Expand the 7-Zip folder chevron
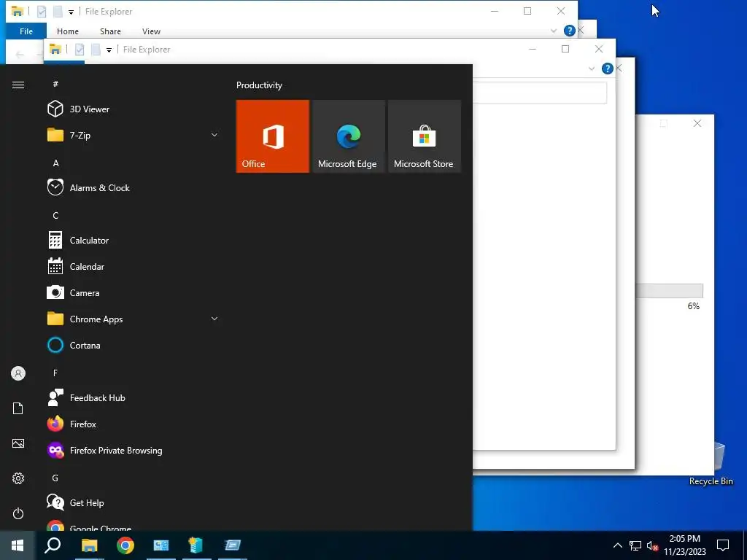 [214, 135]
